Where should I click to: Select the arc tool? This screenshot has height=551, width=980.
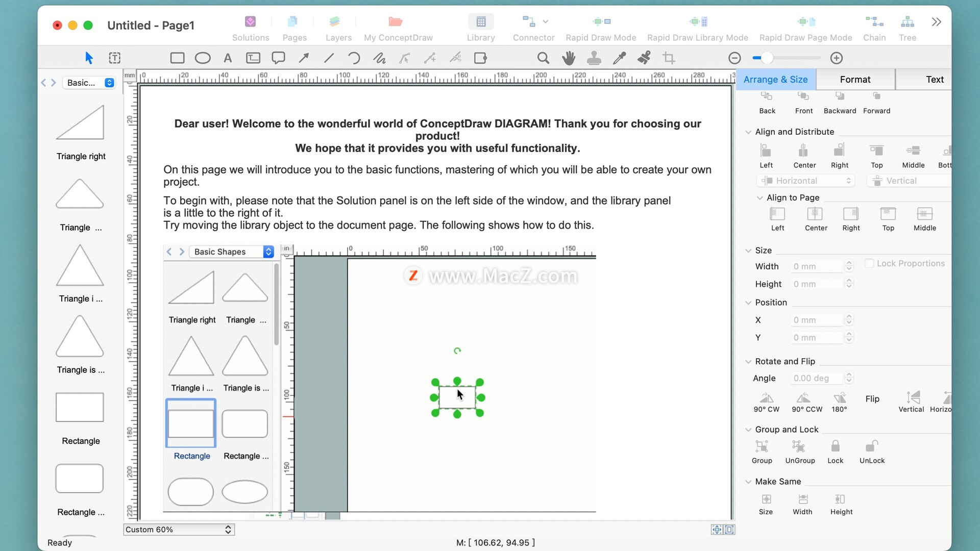tap(354, 58)
